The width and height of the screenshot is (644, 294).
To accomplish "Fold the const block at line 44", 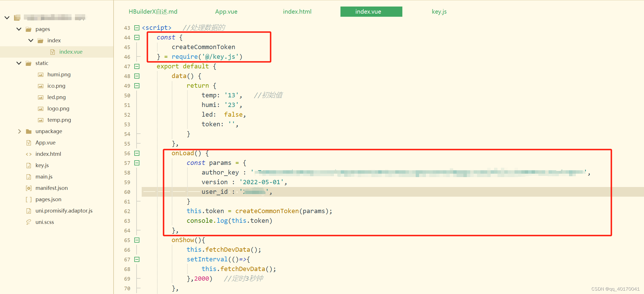I will [x=137, y=37].
